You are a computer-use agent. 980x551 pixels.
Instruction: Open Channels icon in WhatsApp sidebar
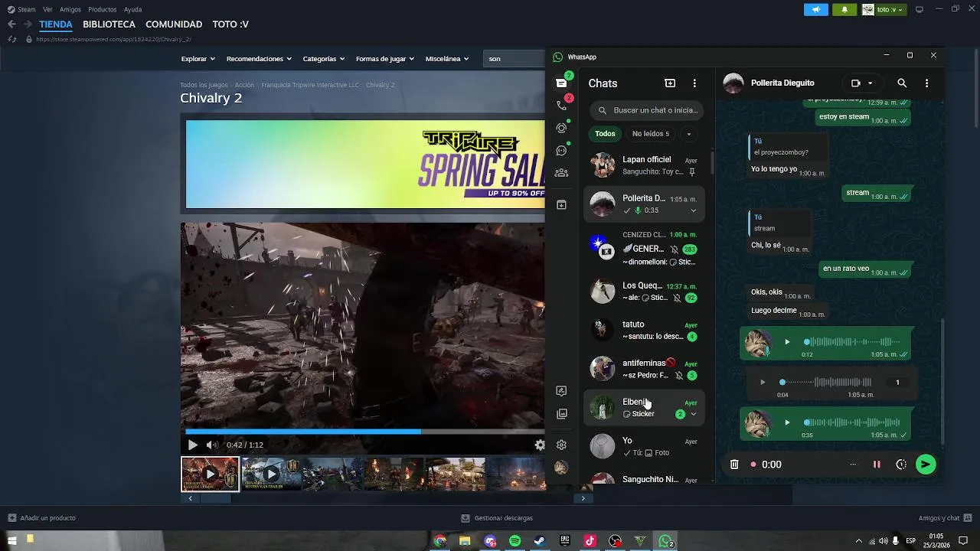561,151
